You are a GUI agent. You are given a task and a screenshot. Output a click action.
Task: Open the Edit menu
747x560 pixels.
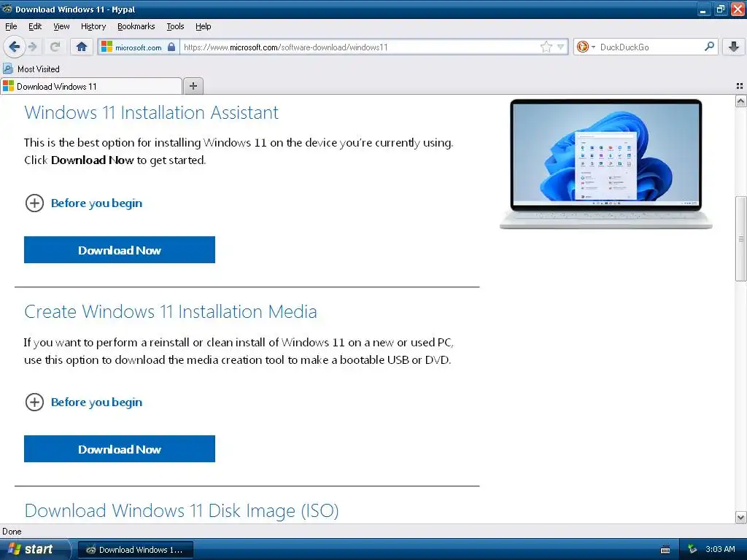[x=35, y=26]
